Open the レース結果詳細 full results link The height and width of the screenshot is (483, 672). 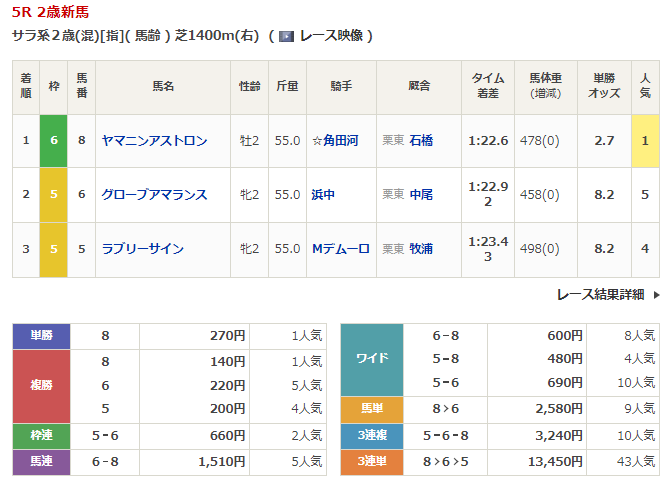point(600,295)
